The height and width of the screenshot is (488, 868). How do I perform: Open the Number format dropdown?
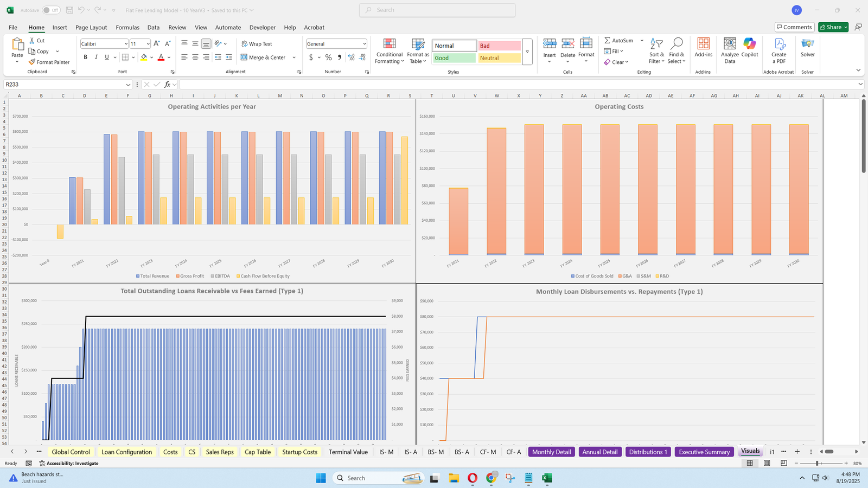point(364,44)
